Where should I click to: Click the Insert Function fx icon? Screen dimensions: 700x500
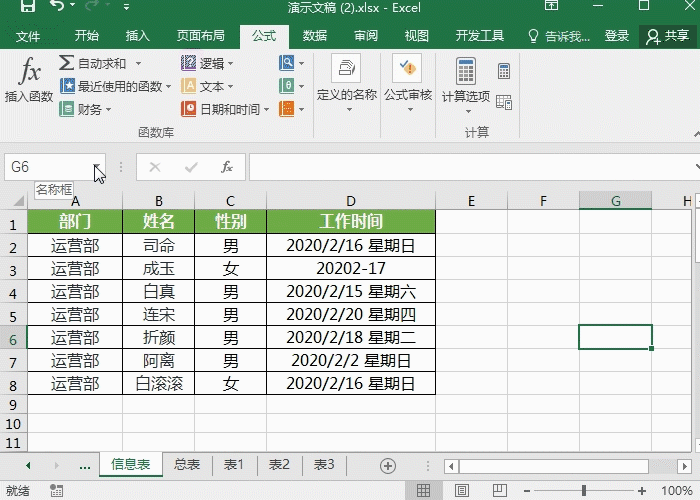[x=29, y=71]
